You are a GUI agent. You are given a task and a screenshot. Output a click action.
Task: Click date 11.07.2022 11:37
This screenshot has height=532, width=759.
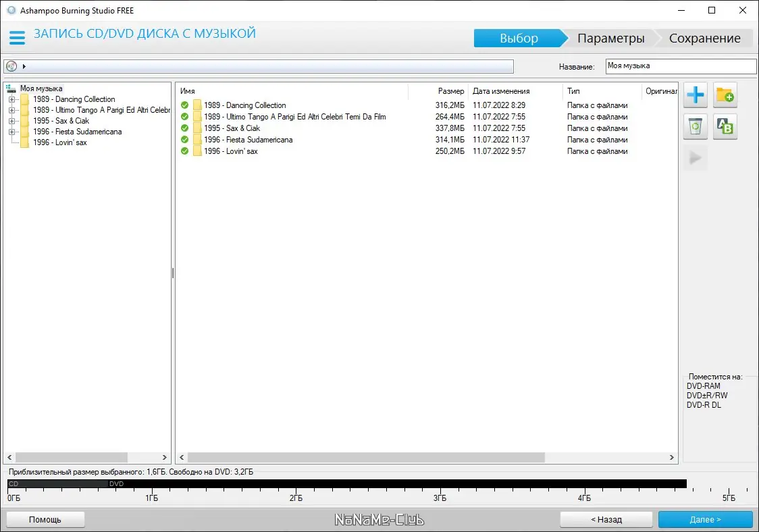(x=501, y=140)
